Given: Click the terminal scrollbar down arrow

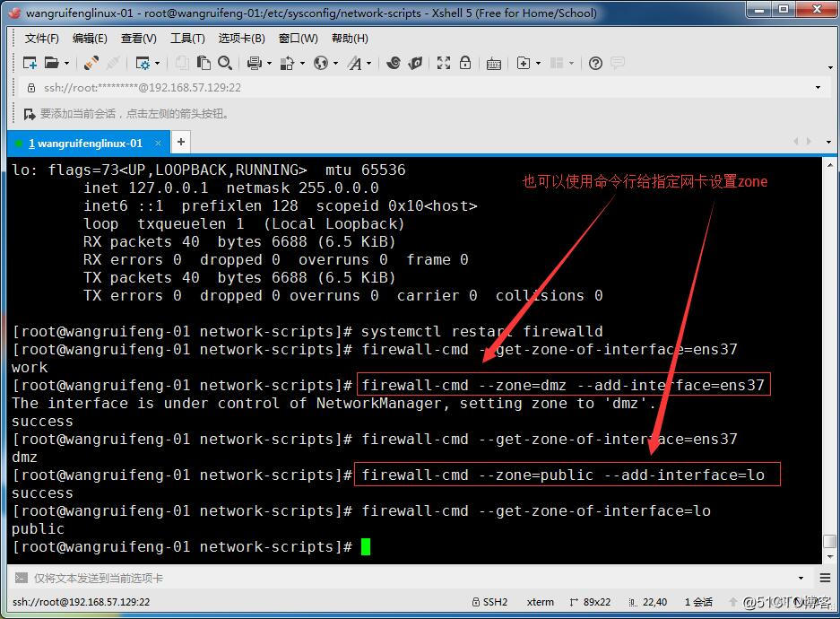Looking at the screenshot, I should point(830,557).
